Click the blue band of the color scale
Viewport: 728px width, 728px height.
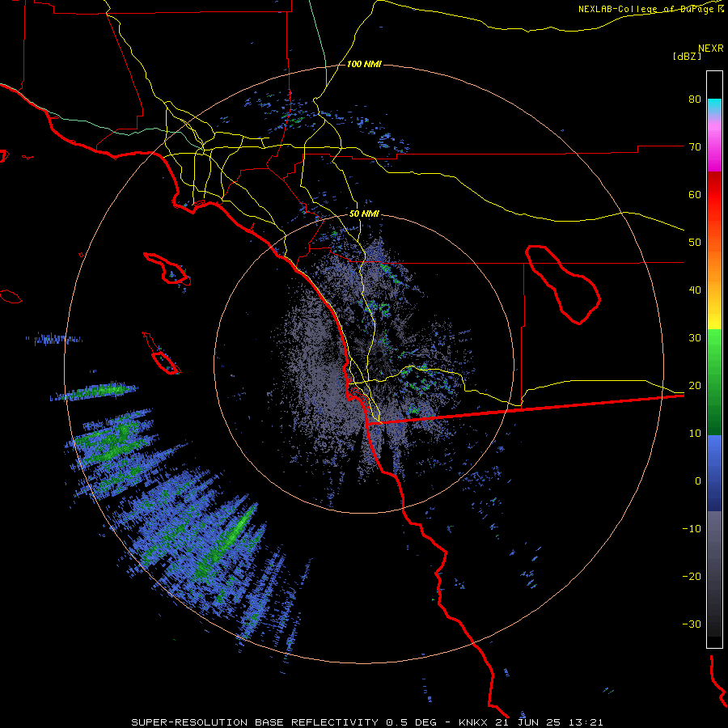pos(714,472)
